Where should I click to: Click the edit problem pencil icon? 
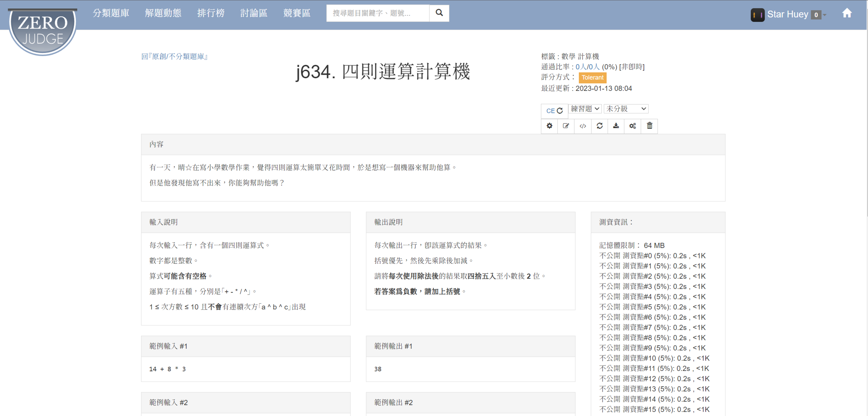[x=566, y=126]
